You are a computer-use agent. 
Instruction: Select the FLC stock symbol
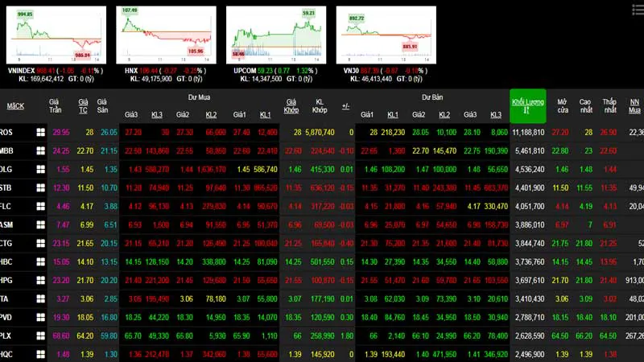point(6,206)
